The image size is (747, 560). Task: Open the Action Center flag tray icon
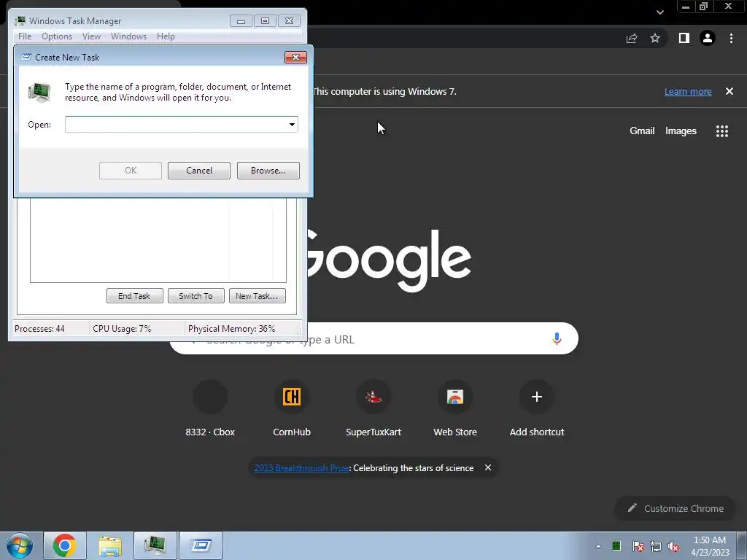click(638, 546)
